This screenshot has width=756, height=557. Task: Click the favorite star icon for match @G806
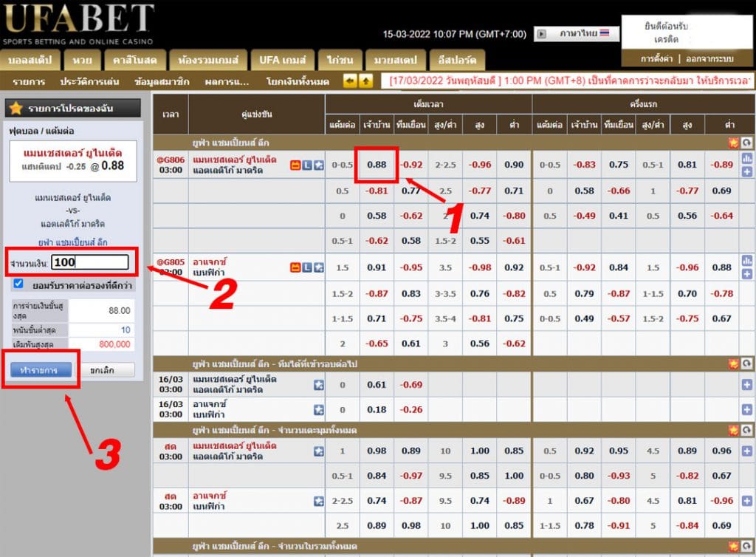[319, 165]
